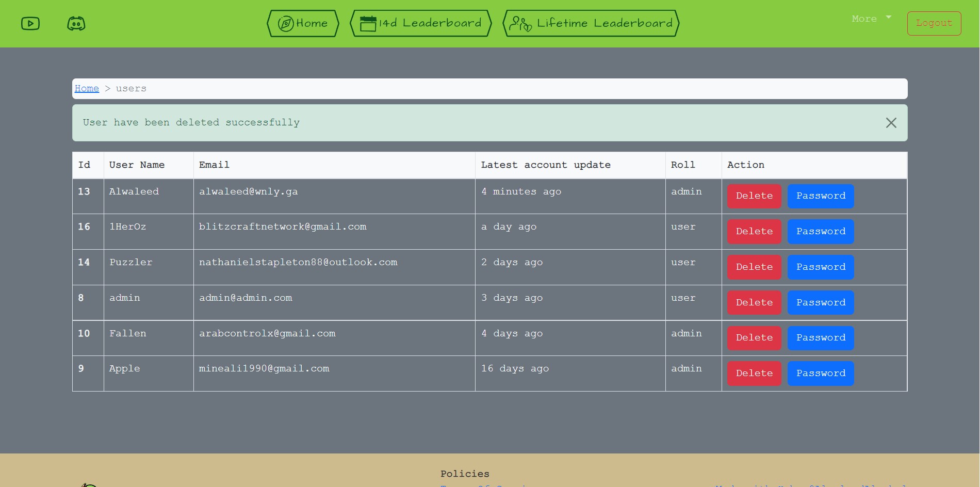This screenshot has height=487, width=980.
Task: Select email alwaleed@wnly.ga
Action: 248,192
